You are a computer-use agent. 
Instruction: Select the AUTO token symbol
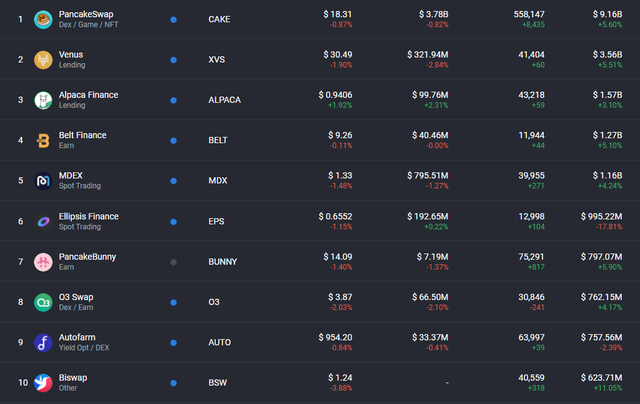220,342
